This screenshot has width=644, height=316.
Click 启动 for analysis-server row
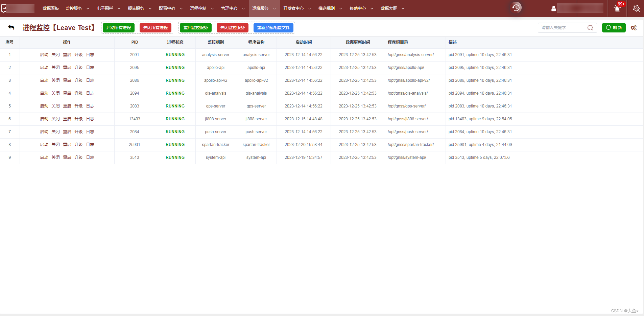44,55
